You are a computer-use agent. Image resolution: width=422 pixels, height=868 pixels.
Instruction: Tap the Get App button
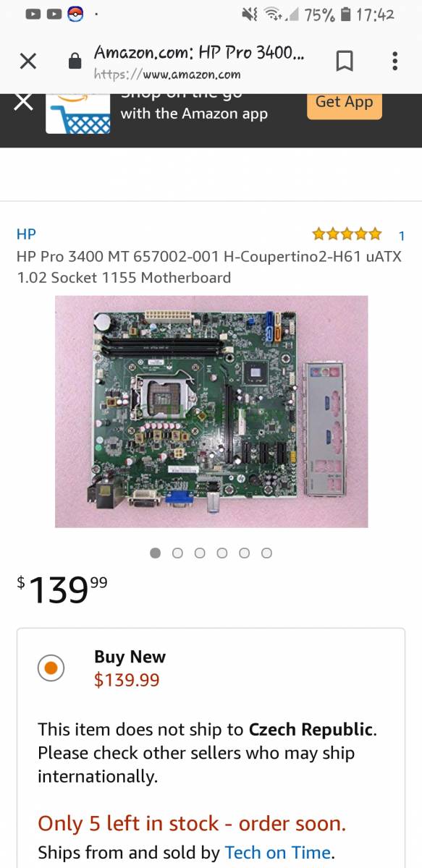345,102
